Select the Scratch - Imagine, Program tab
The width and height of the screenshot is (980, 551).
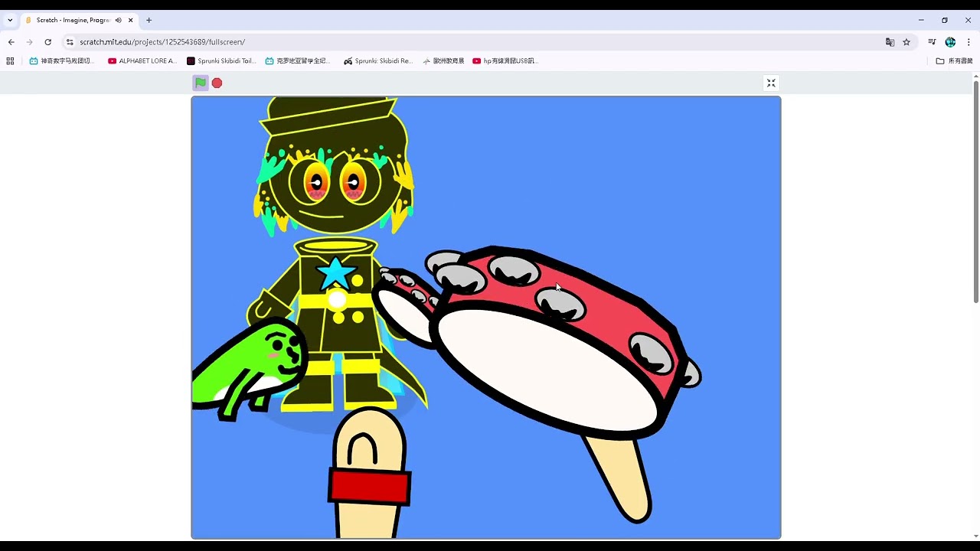[x=73, y=20]
